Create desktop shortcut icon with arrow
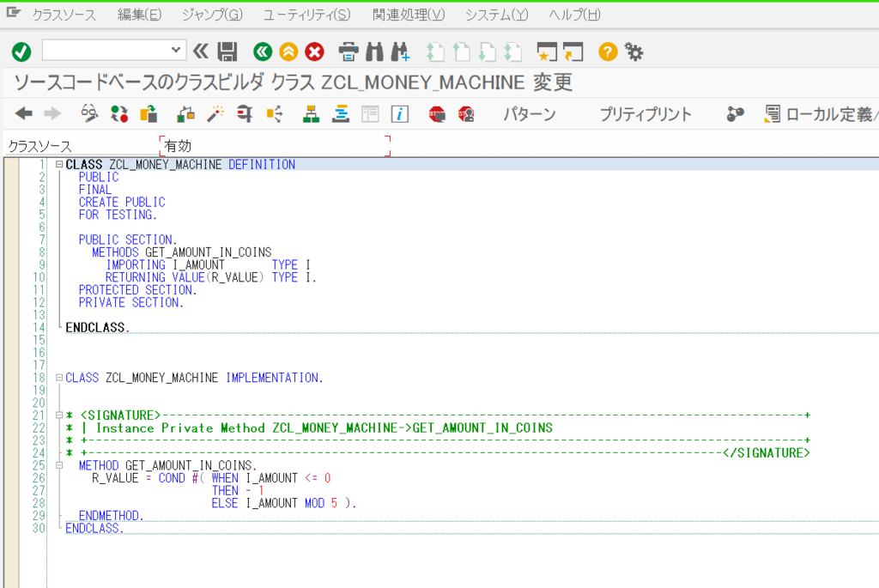 coord(573,52)
